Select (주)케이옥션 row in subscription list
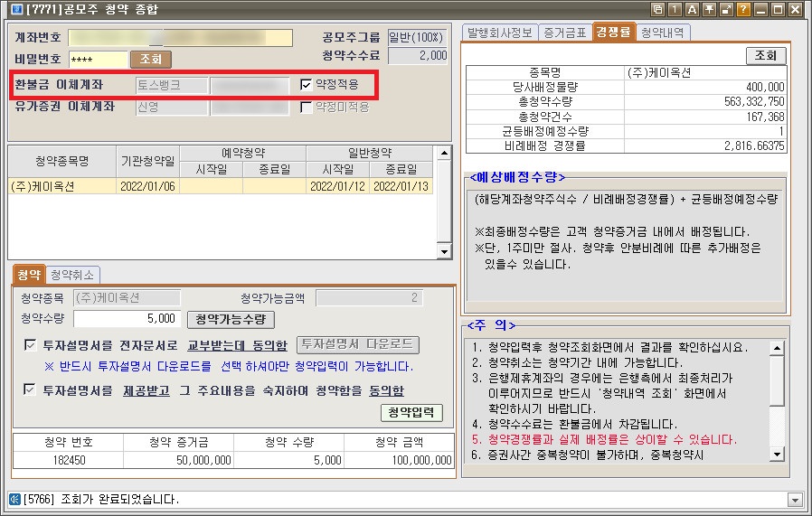The image size is (812, 516). point(221,186)
